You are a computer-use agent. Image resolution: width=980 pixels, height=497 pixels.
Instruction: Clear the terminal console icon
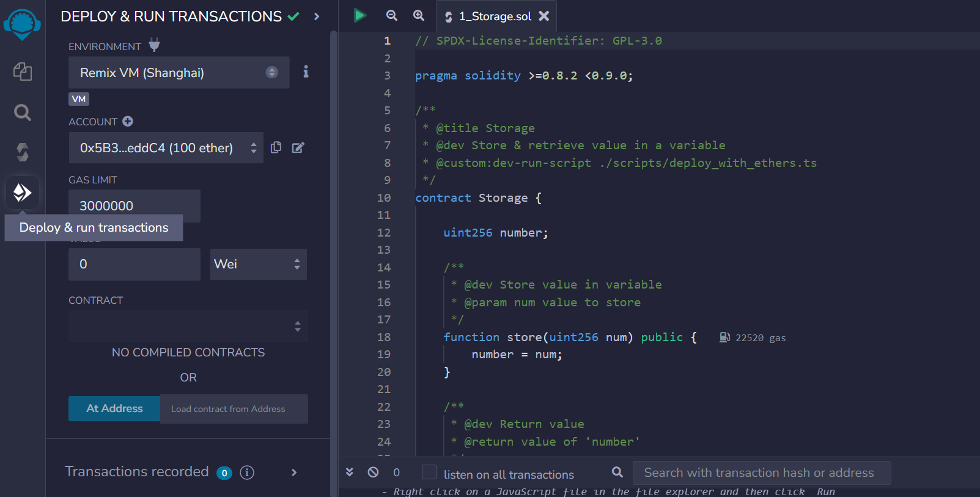[373, 472]
